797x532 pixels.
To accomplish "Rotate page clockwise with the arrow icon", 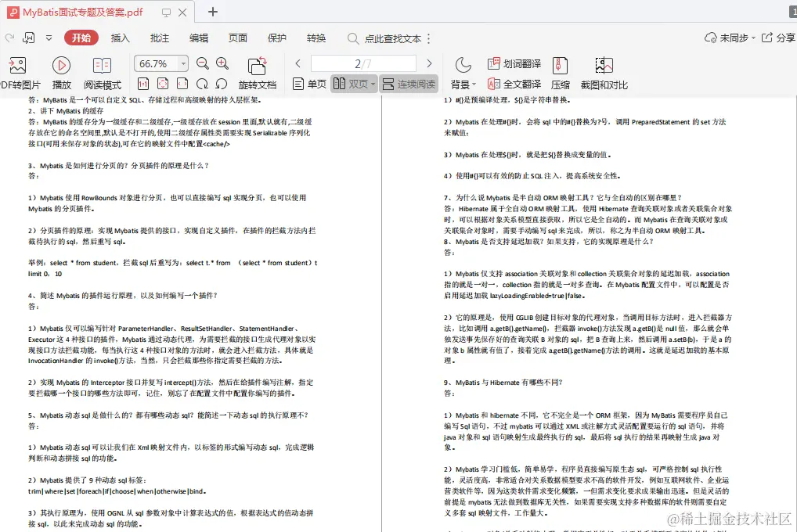I will 202,84.
